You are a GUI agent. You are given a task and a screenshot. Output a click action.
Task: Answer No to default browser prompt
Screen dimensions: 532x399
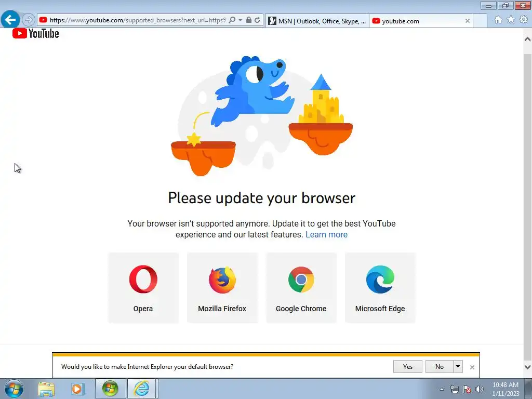point(440,366)
